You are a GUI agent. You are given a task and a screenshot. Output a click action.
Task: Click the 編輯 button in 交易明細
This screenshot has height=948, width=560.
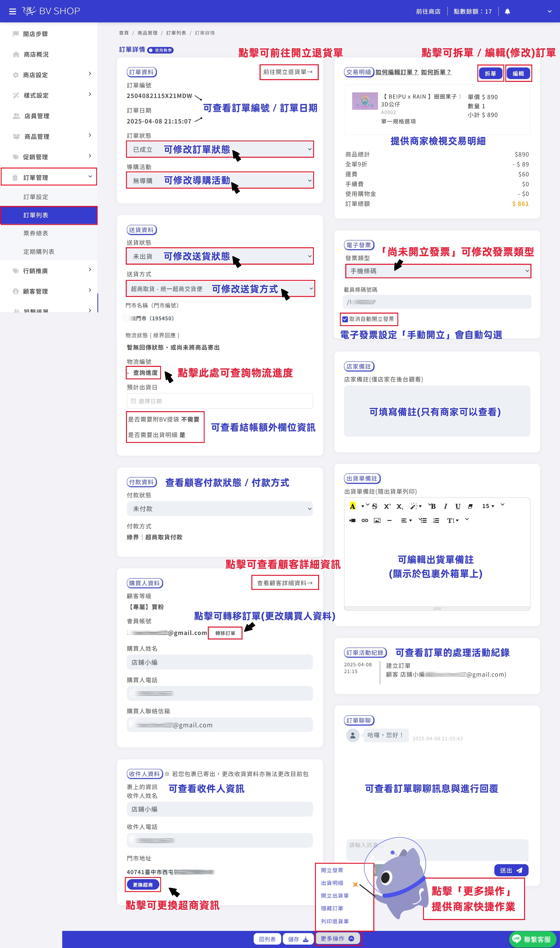(x=518, y=73)
